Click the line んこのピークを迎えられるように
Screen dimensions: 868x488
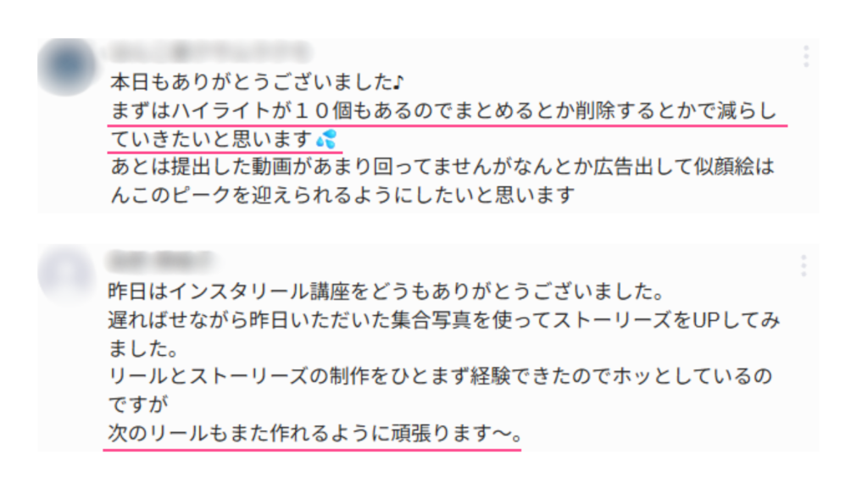tap(342, 196)
